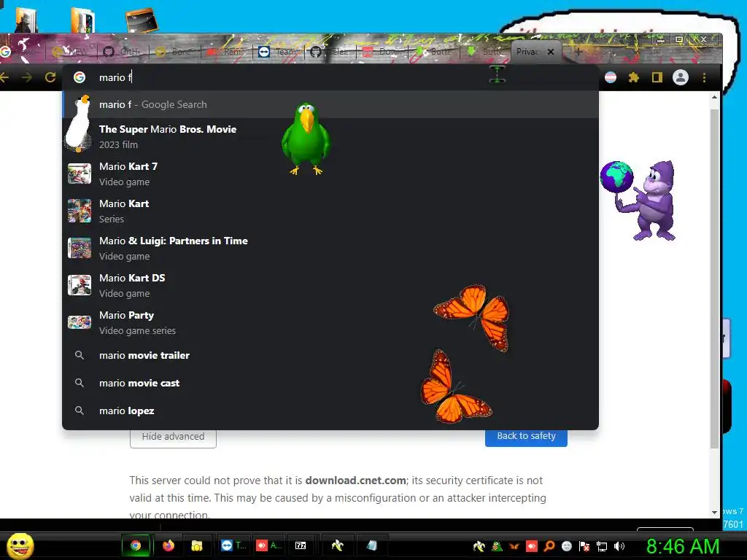Click the scrollbar up arrow
The height and width of the screenshot is (560, 747).
[x=714, y=97]
